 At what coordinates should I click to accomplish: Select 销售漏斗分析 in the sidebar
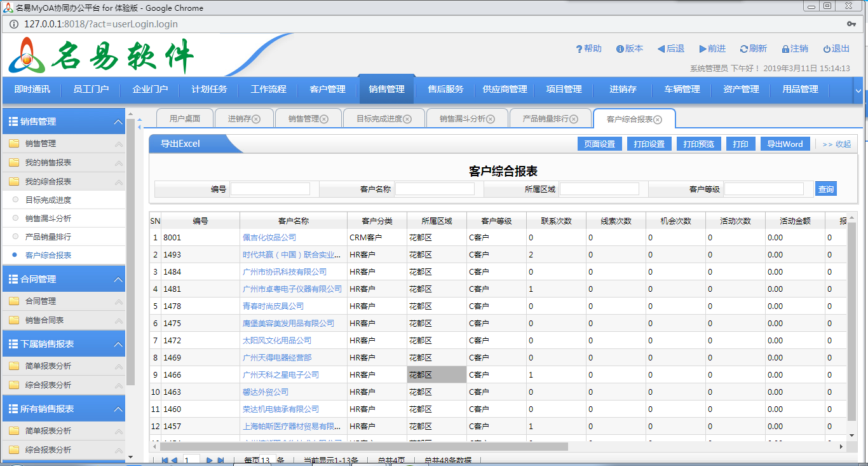[48, 218]
